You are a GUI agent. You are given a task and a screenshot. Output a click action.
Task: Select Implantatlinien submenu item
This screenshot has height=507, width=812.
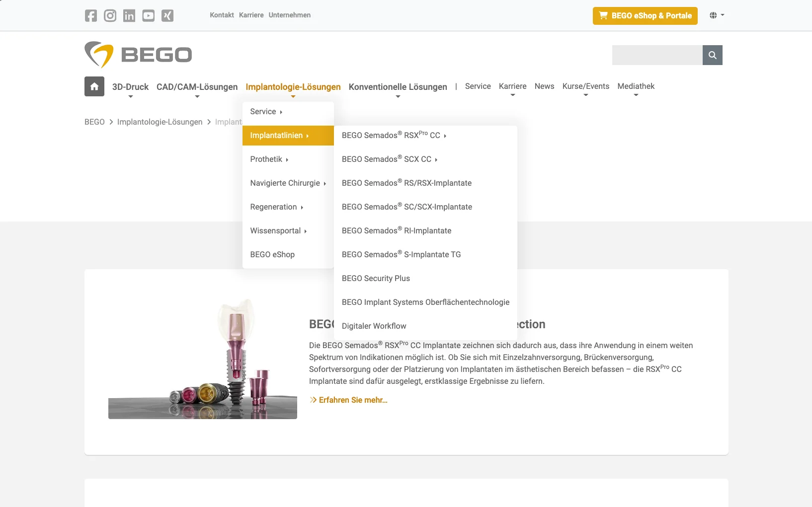pos(288,136)
